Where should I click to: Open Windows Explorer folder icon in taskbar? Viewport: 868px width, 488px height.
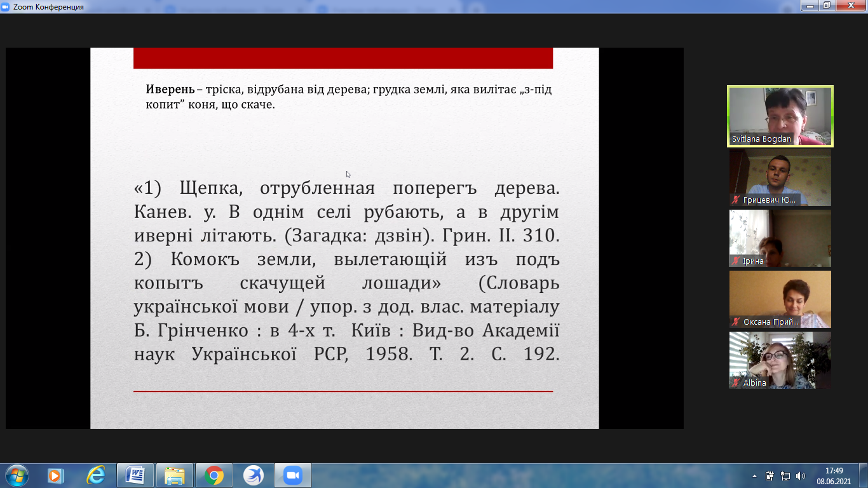(x=175, y=475)
